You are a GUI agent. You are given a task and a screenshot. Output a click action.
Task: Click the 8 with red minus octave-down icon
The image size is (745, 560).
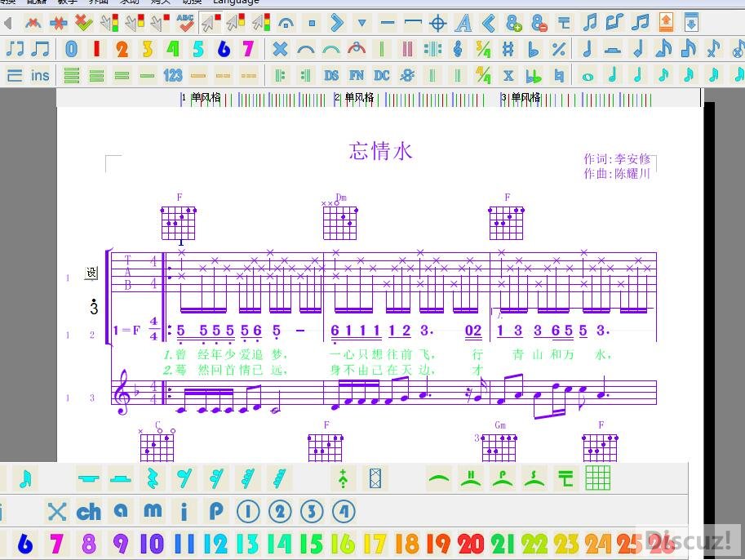pyautogui.click(x=539, y=22)
